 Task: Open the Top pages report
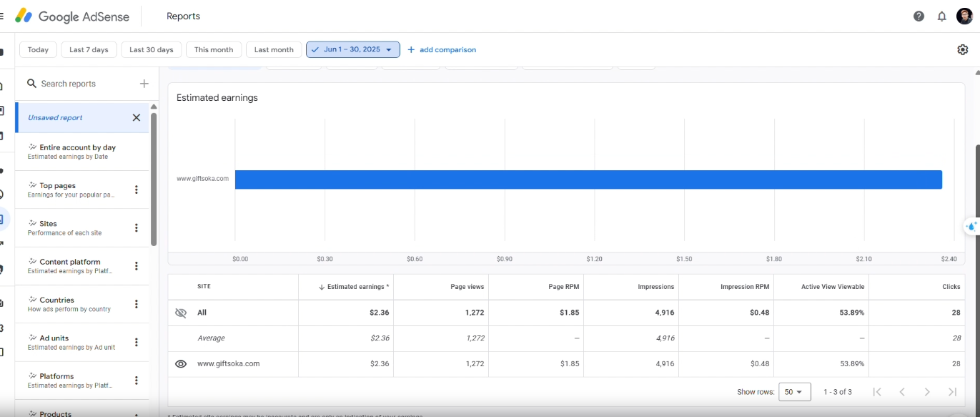[71, 190]
